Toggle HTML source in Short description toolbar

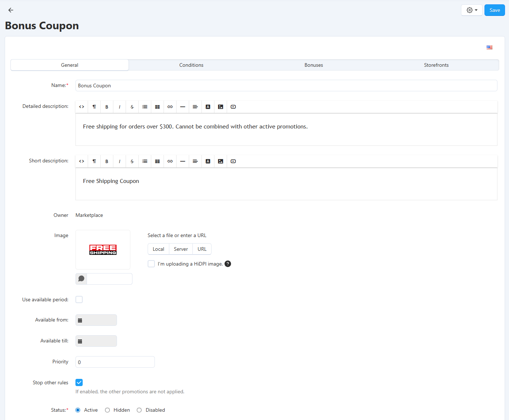[x=82, y=161]
